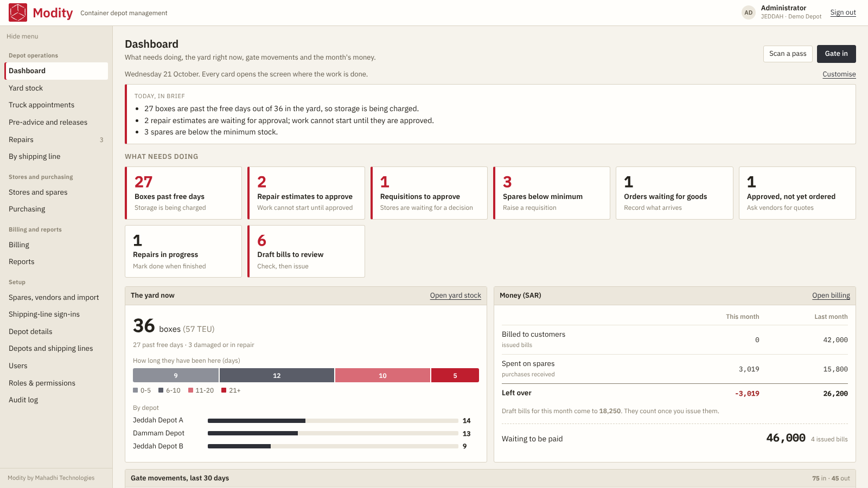
Task: Open Draft bills to review card
Action: pos(306,252)
